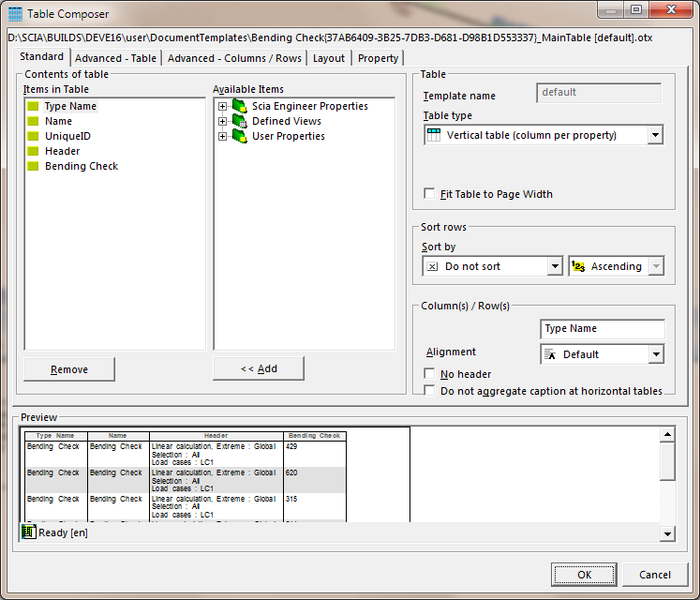Switch to the Advanced - Table tab
This screenshot has width=700, height=600.
pos(115,58)
